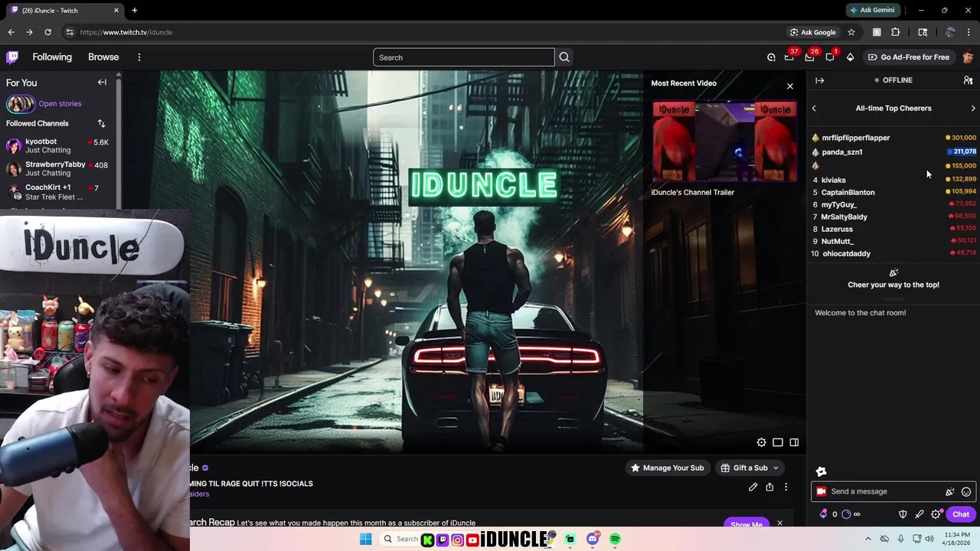This screenshot has height=551, width=980.
Task: Open kyootbot channel in sidebar
Action: 58,145
